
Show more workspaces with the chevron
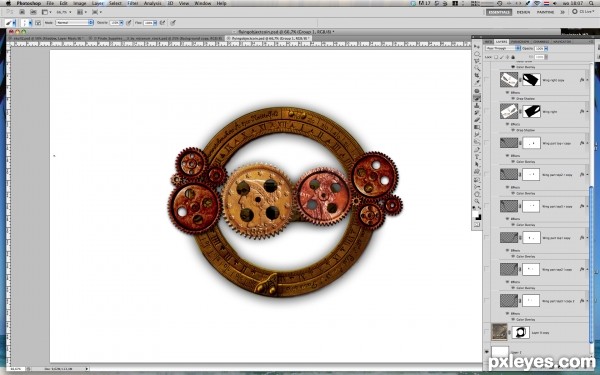[x=562, y=12]
